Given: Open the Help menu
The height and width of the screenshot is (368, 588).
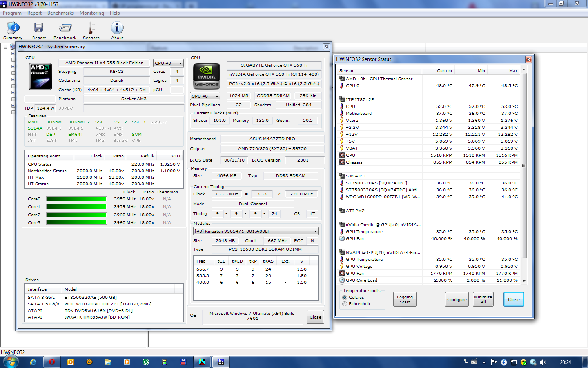Looking at the screenshot, I should click(x=115, y=13).
